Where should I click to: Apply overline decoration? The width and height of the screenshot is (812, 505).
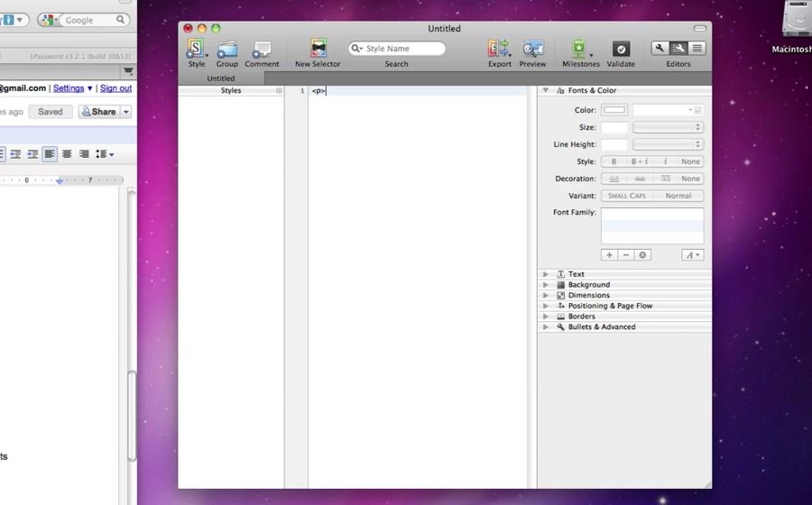(666, 179)
